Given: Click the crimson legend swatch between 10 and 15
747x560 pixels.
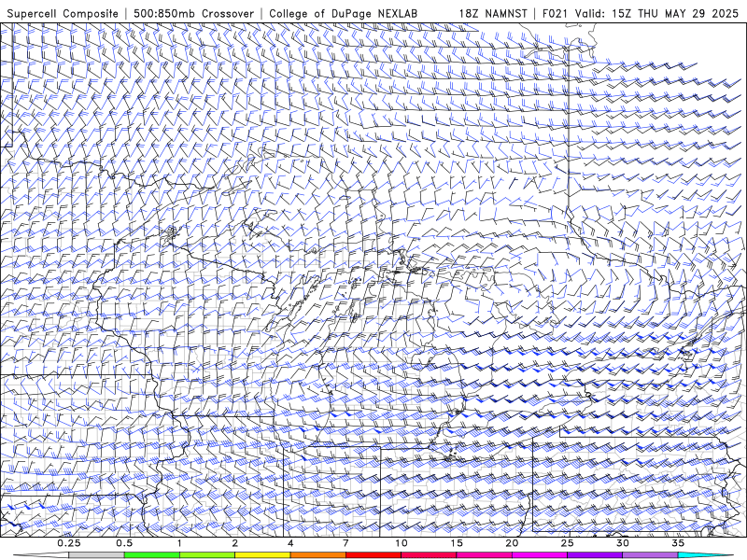Looking at the screenshot, I should pyautogui.click(x=429, y=555).
